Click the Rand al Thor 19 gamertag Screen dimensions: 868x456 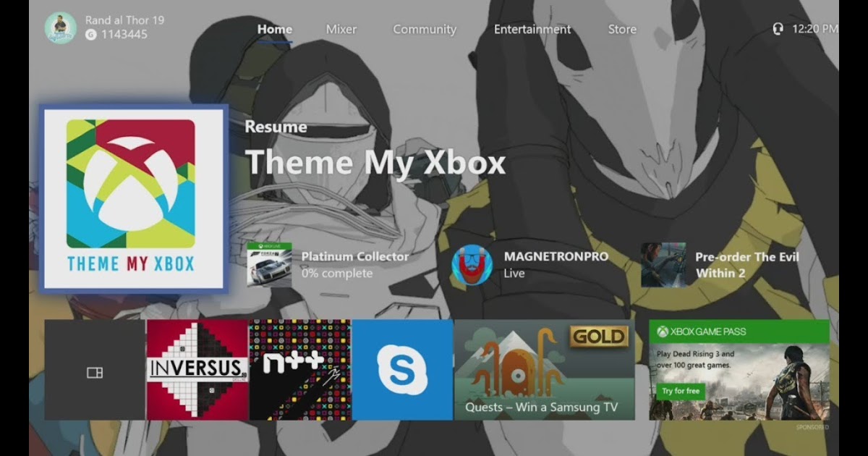click(x=125, y=20)
